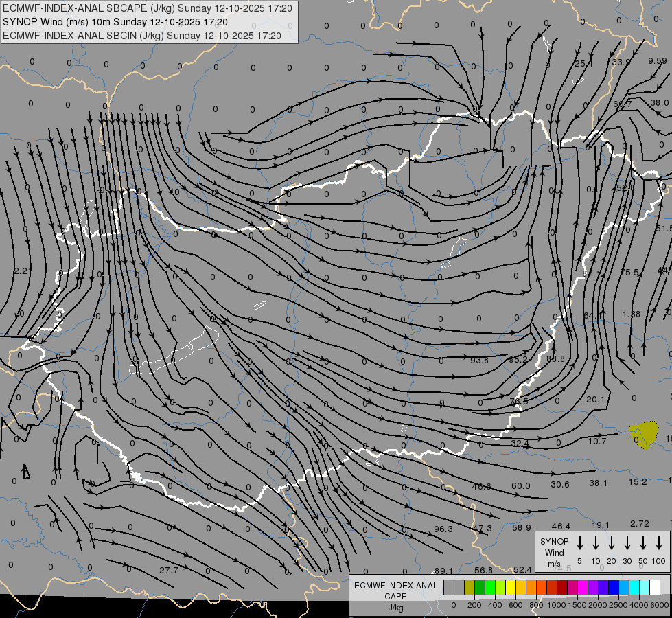This screenshot has height=618, width=672.
Task: Click the wind legend arrow above 10
Action: coord(596,543)
